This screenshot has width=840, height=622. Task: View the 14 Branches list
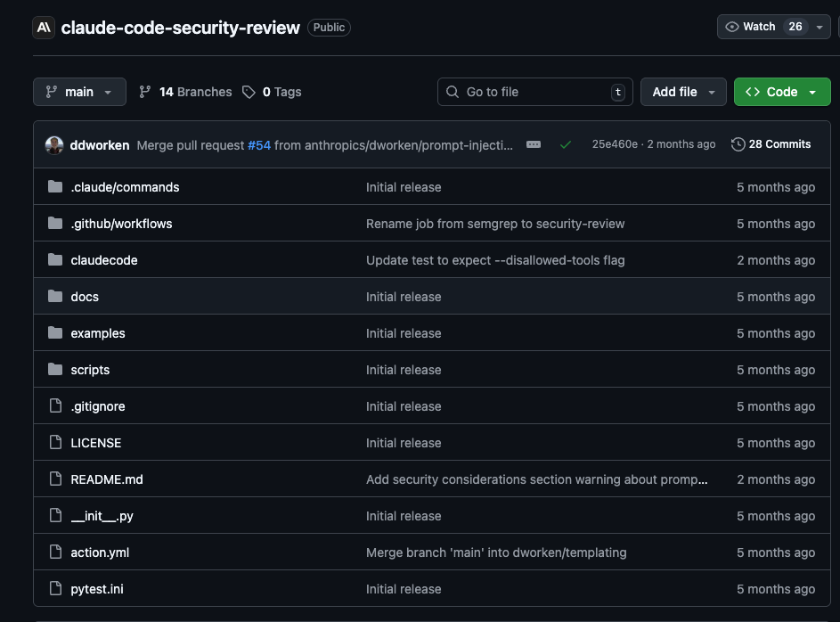[185, 92]
